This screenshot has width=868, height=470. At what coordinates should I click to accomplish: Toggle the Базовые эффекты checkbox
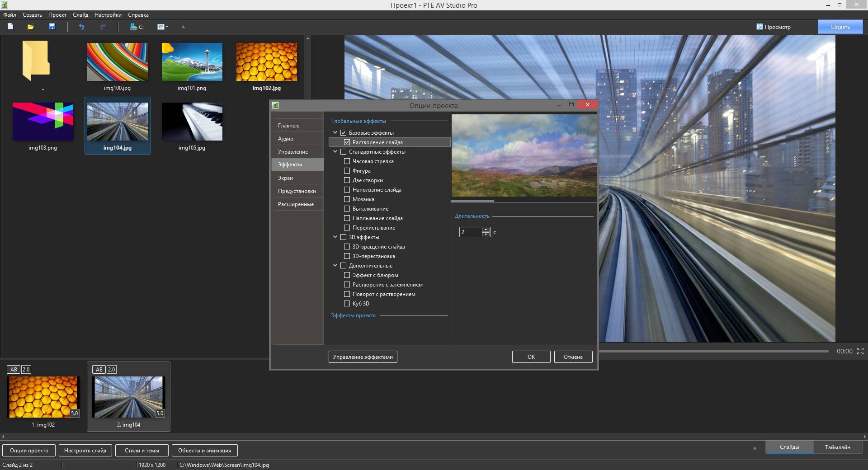coord(343,133)
